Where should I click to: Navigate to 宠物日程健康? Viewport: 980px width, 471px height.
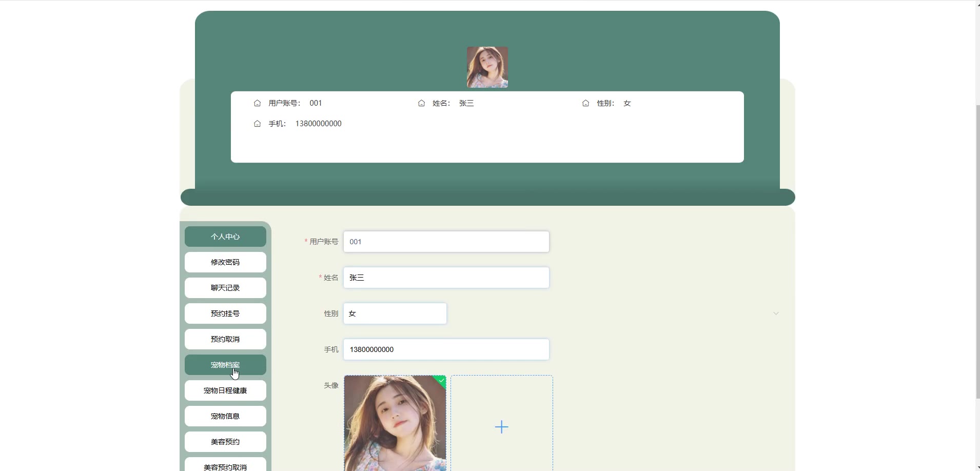click(225, 390)
